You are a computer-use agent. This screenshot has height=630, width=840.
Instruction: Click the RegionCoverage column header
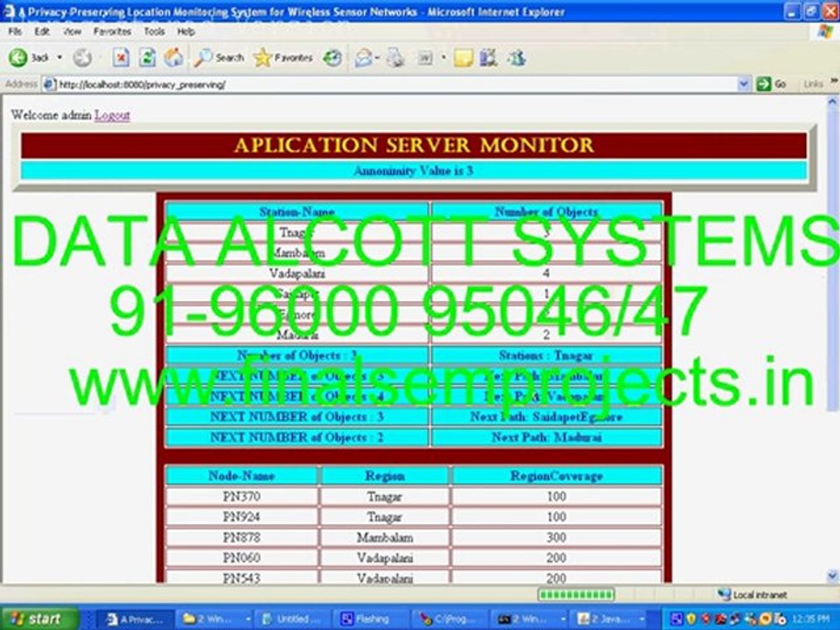pos(556,476)
